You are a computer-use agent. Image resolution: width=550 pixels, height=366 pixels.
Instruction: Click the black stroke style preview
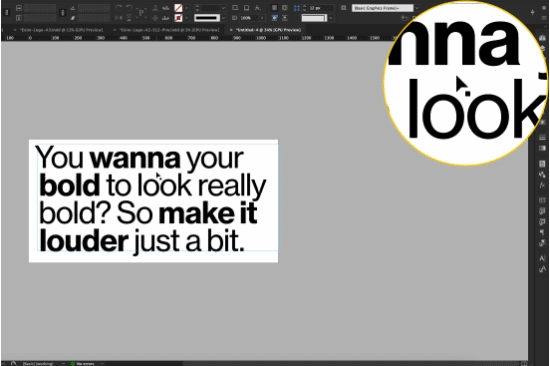point(207,18)
